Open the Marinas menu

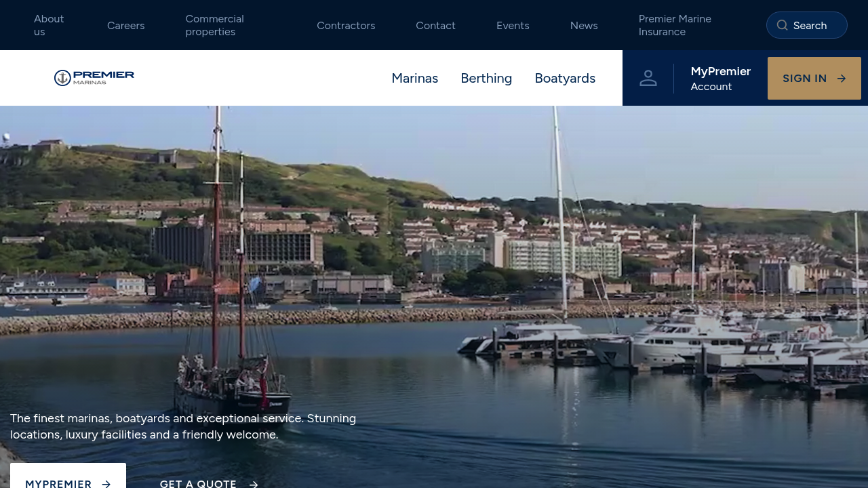tap(415, 78)
